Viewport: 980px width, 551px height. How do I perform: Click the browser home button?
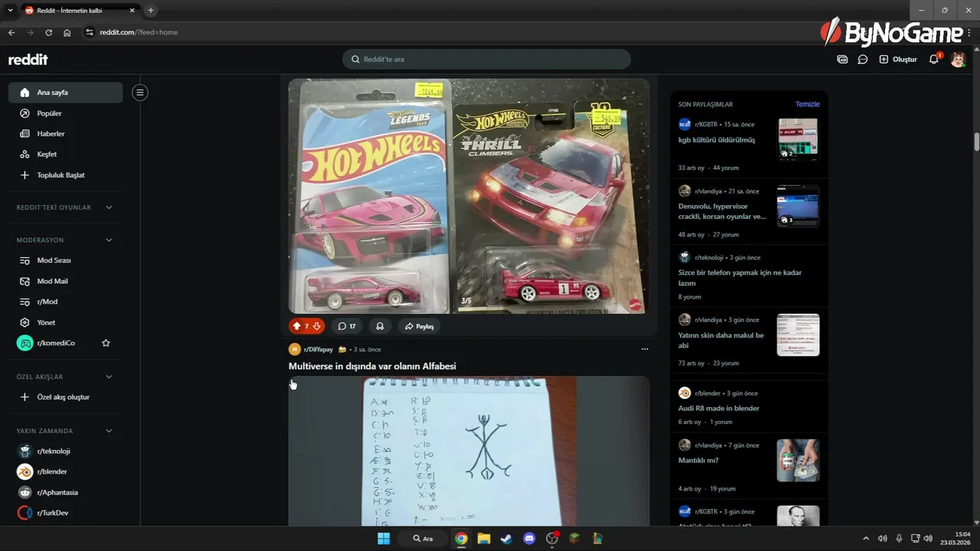coord(67,32)
